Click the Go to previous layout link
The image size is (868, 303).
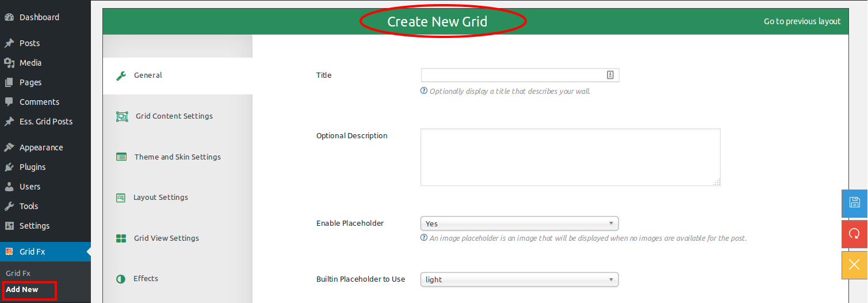pos(802,21)
